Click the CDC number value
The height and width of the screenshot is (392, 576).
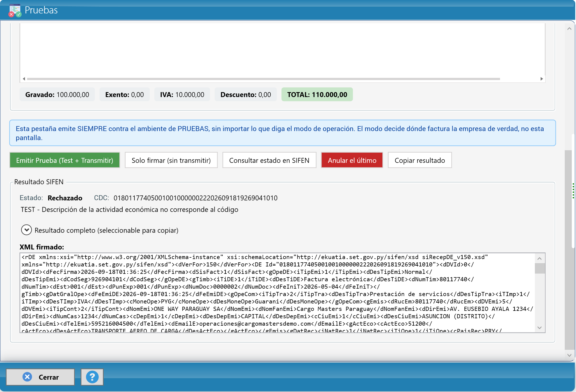point(195,198)
